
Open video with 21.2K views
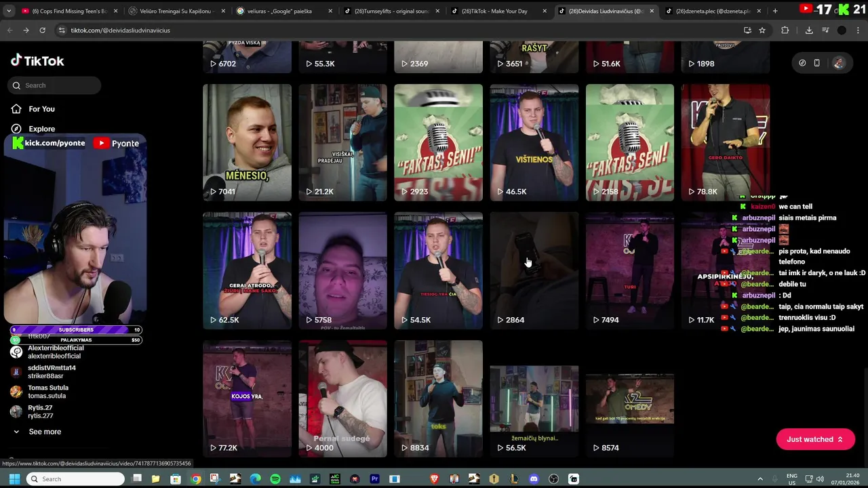coord(342,142)
